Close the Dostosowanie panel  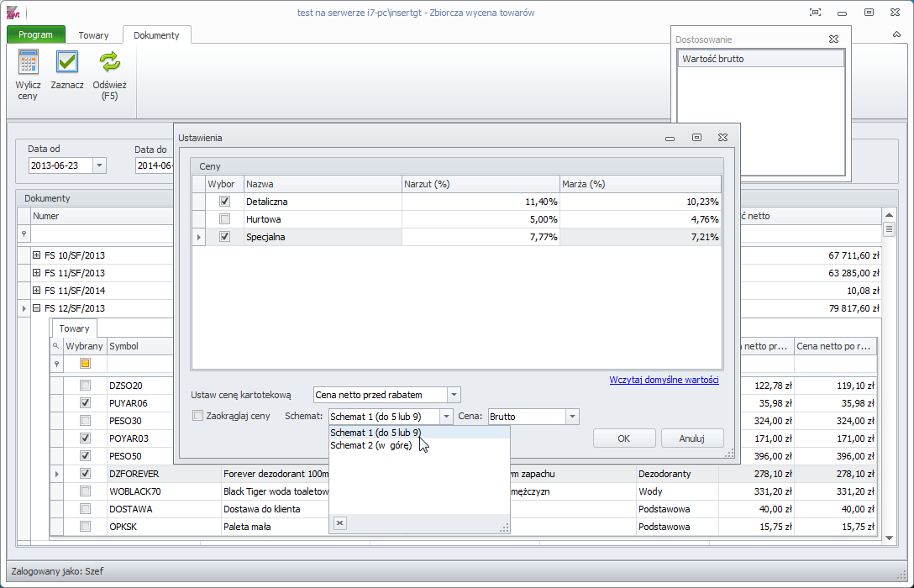point(833,39)
